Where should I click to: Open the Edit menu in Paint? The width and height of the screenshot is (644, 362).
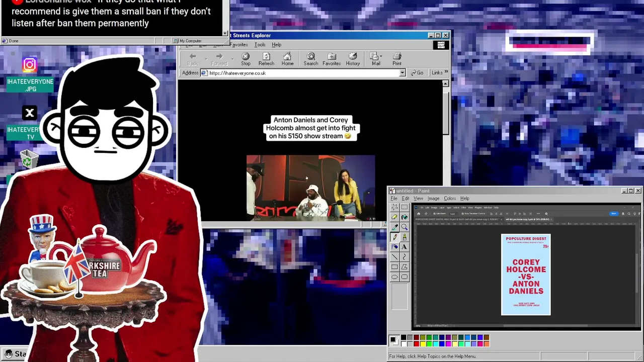[x=405, y=199]
